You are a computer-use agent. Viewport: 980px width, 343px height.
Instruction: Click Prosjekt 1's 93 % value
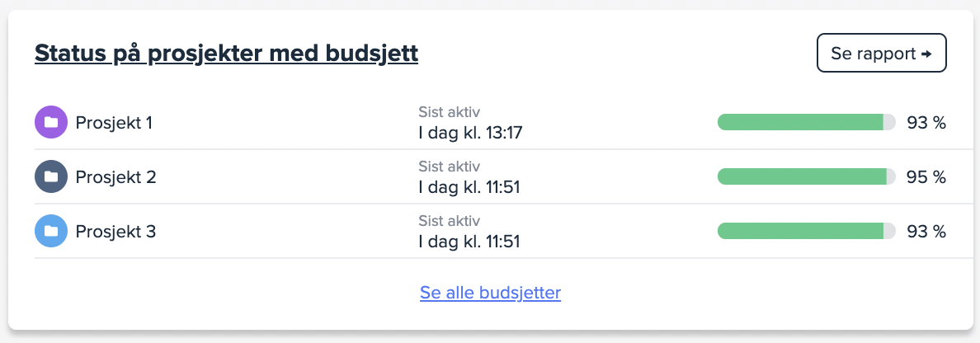point(926,123)
